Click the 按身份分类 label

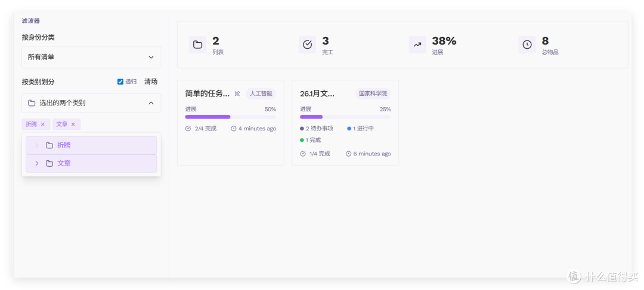point(38,38)
